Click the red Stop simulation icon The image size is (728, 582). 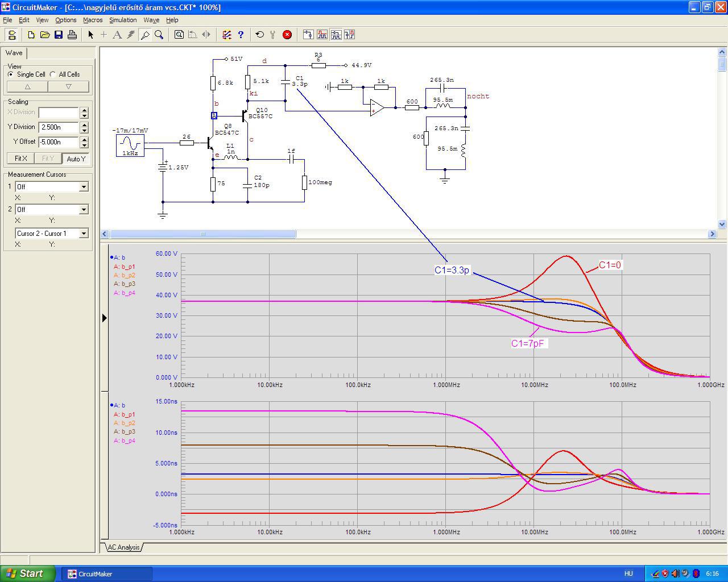(x=287, y=35)
